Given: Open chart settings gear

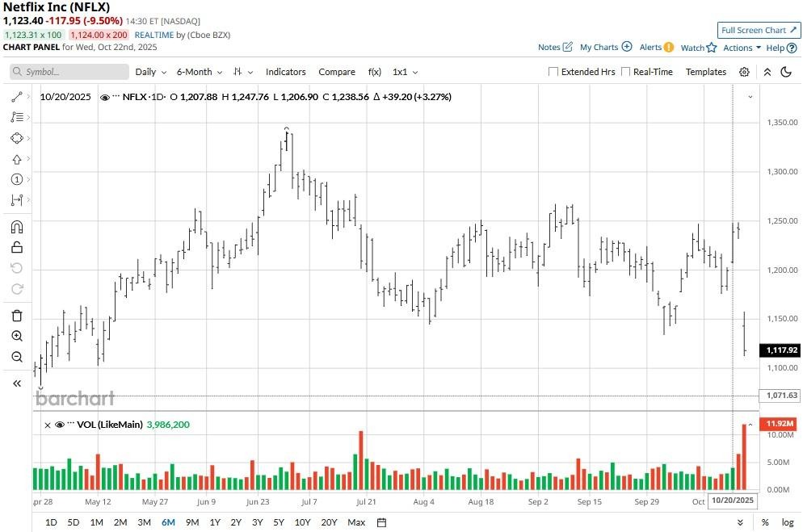Looking at the screenshot, I should [744, 72].
